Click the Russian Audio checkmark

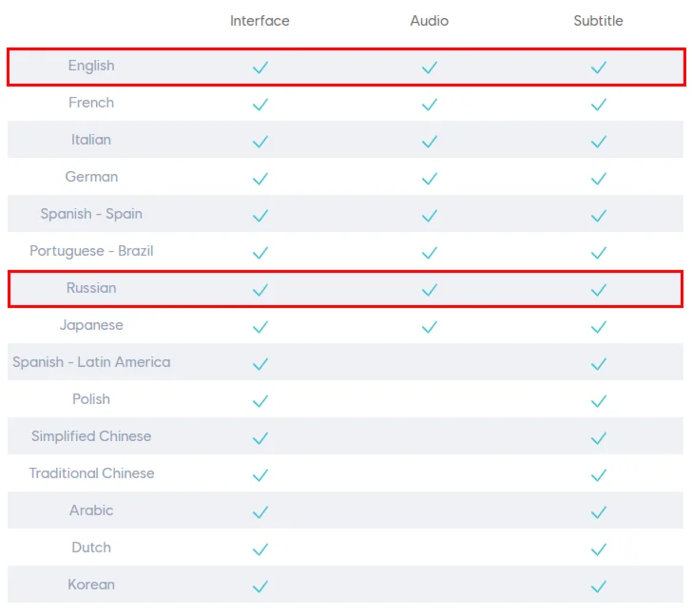pyautogui.click(x=430, y=290)
